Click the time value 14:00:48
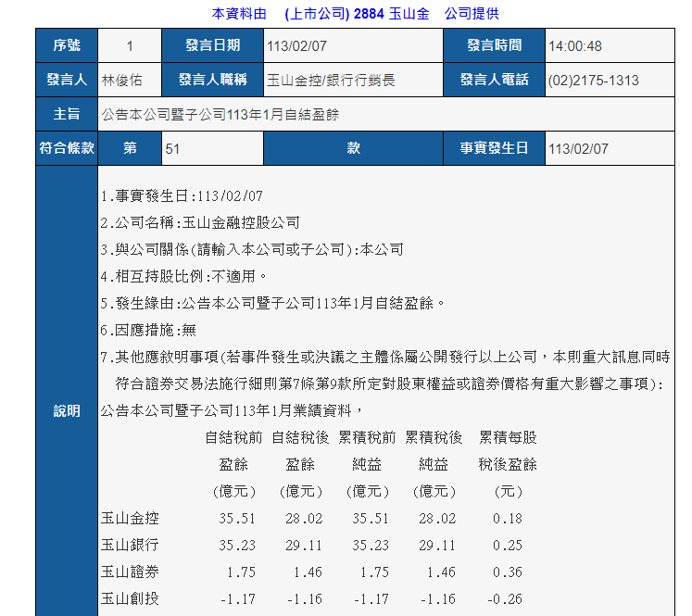The width and height of the screenshot is (692, 616). 574,46
